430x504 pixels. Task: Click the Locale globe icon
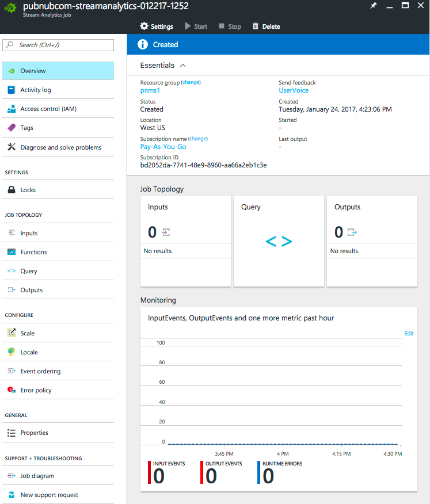coord(12,352)
